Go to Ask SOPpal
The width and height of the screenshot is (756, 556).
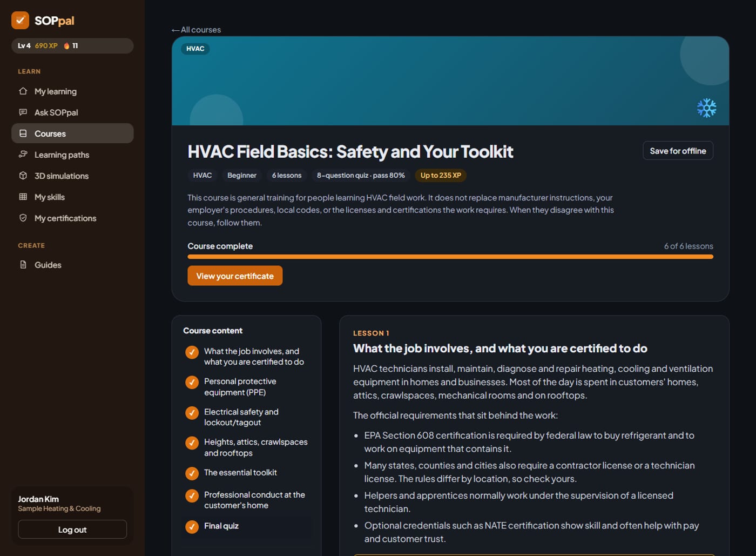pyautogui.click(x=72, y=112)
